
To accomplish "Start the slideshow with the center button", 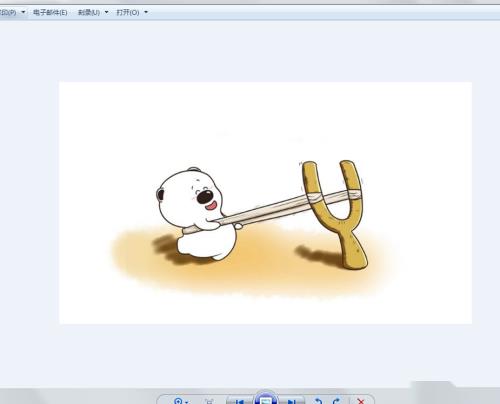I will click(x=266, y=398).
